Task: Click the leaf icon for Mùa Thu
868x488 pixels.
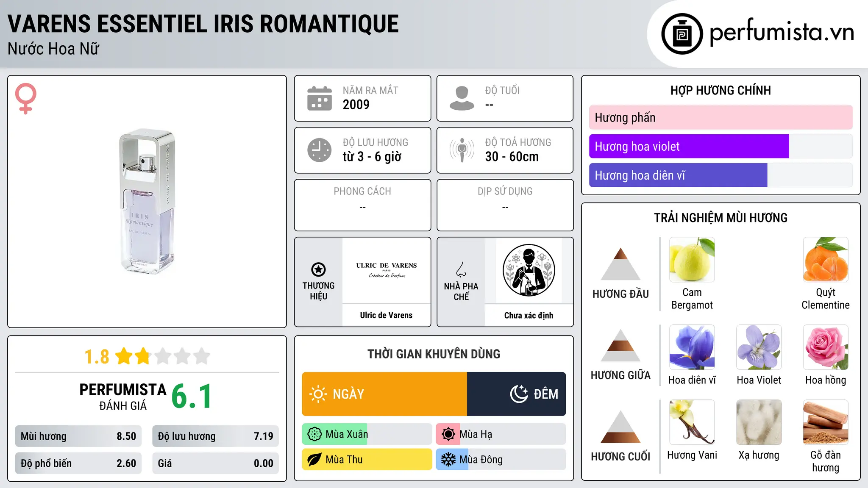Action: tap(314, 460)
